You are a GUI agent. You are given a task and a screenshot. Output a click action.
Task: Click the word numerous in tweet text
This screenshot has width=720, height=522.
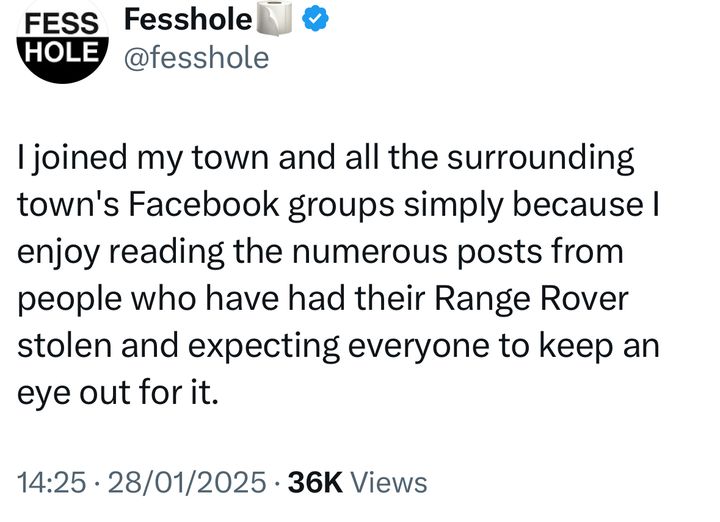coord(370,251)
